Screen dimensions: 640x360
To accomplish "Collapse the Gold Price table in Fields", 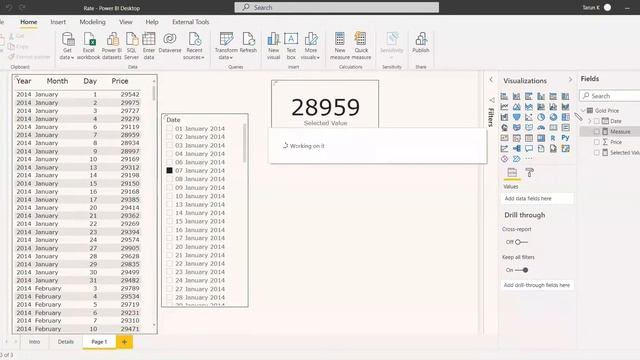I will [x=584, y=111].
